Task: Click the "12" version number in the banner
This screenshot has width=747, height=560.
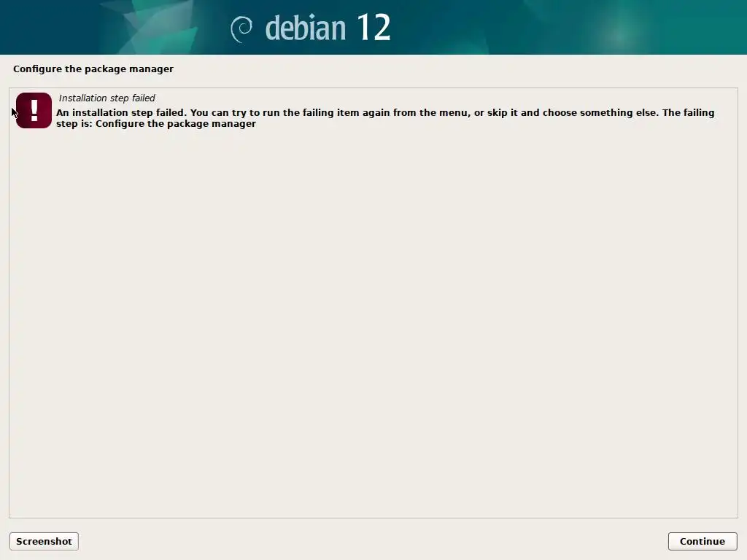Action: [x=373, y=27]
